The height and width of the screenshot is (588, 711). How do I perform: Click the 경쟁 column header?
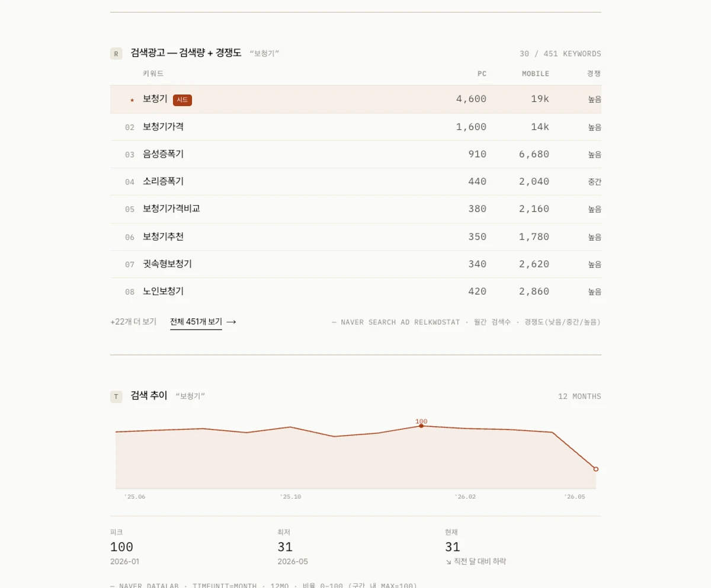click(x=594, y=73)
